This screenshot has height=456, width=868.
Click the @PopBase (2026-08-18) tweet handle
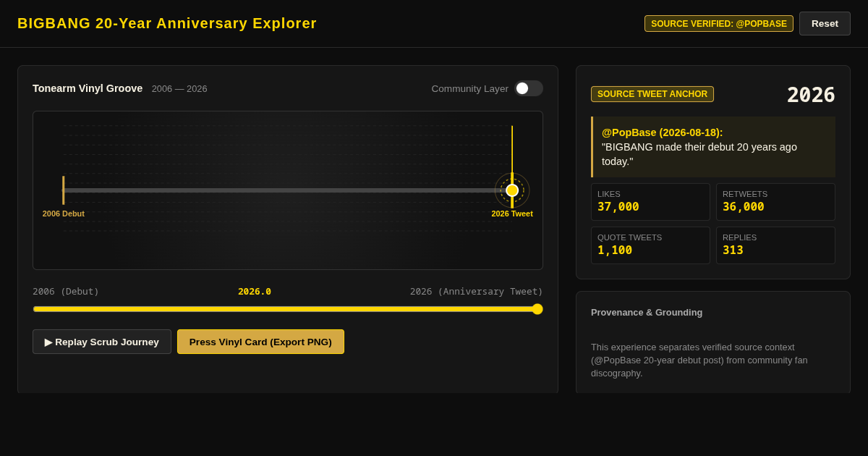point(663,132)
